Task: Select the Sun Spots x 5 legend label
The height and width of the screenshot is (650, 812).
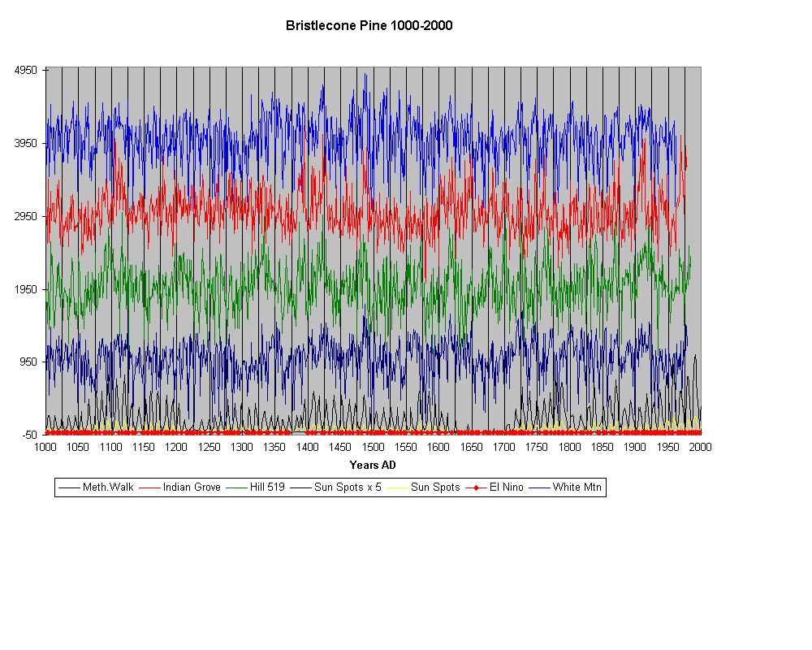Action: click(x=345, y=487)
